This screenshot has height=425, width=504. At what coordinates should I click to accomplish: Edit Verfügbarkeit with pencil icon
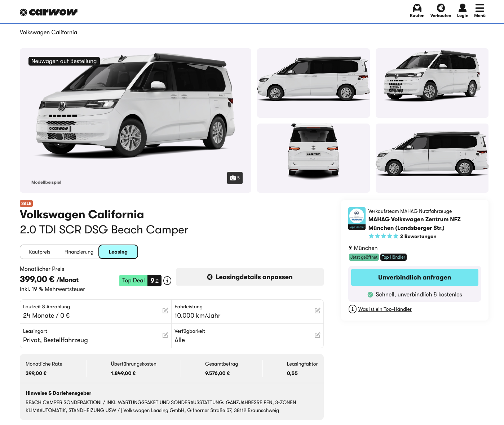tap(317, 335)
